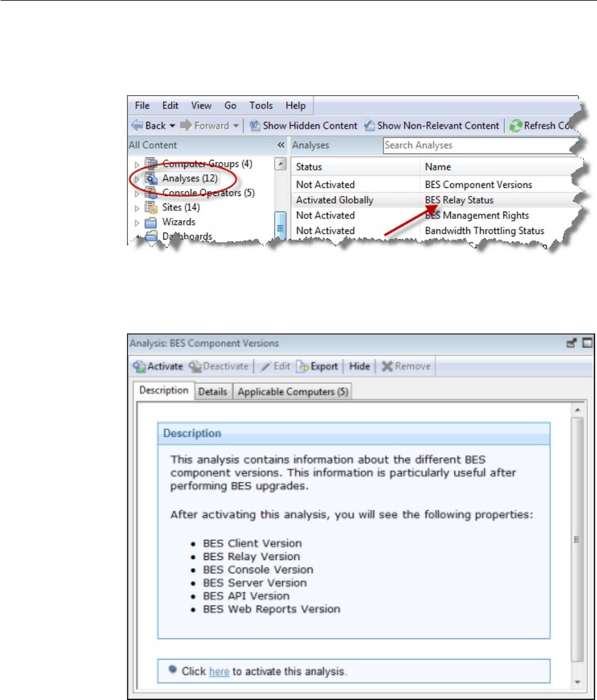Pop out the analysis pane window icon
The width and height of the screenshot is (597, 700).
tap(571, 343)
